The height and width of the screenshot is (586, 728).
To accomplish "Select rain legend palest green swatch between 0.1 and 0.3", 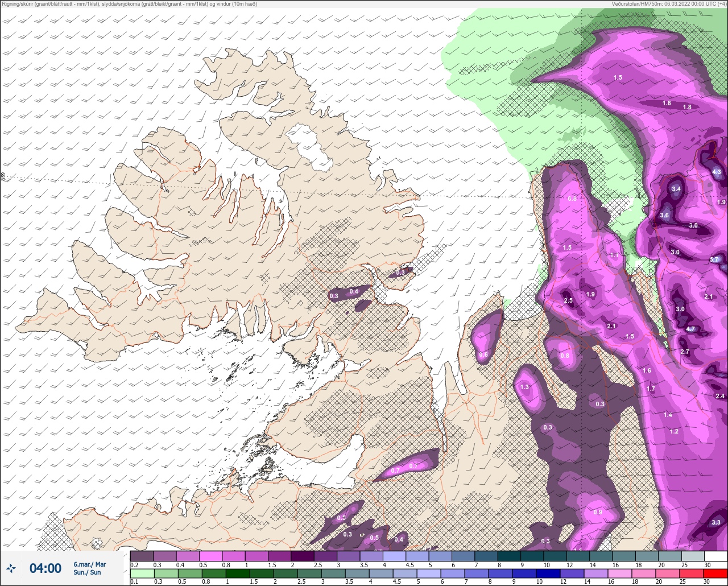I will (x=142, y=573).
